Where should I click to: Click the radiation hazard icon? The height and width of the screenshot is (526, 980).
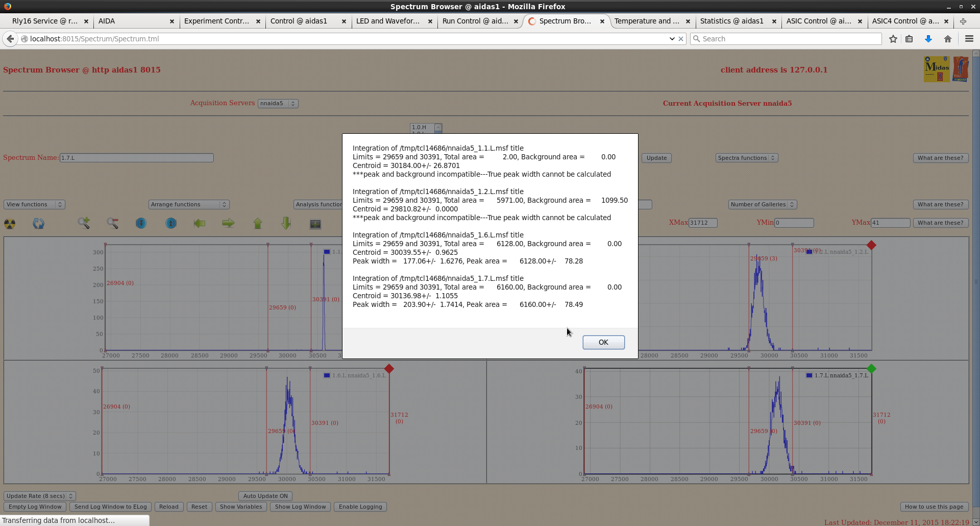point(10,224)
